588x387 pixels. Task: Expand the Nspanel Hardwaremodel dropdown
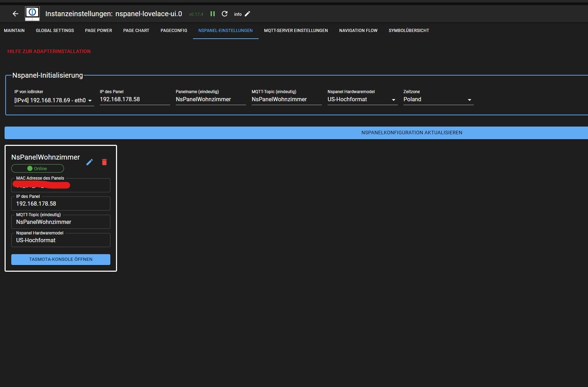click(362, 99)
